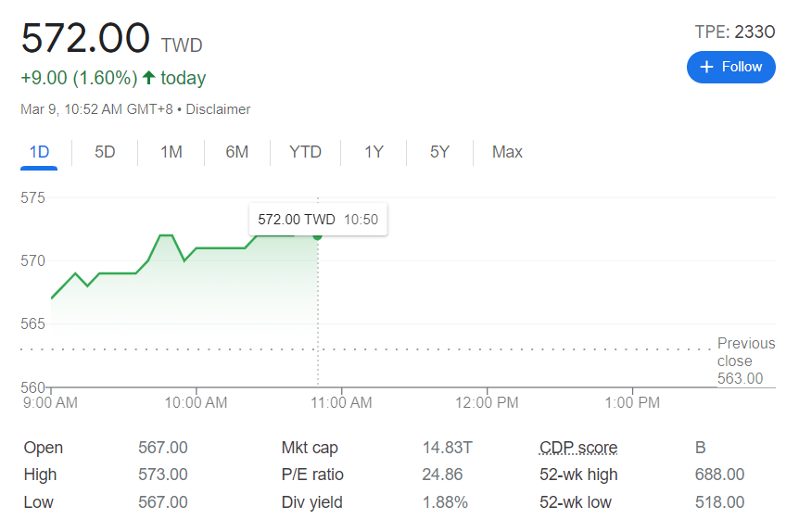This screenshot has height=532, width=799.
Task: Switch to the 5D range tab
Action: pyautogui.click(x=105, y=152)
